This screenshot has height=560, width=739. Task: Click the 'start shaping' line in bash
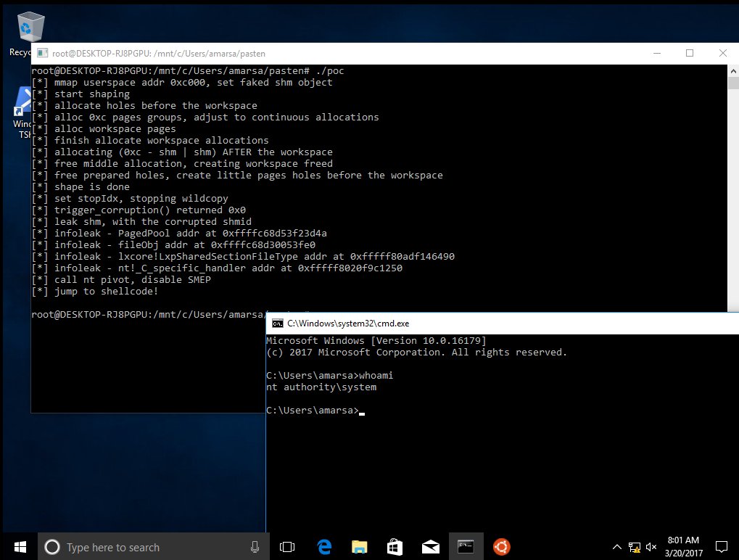pos(80,94)
